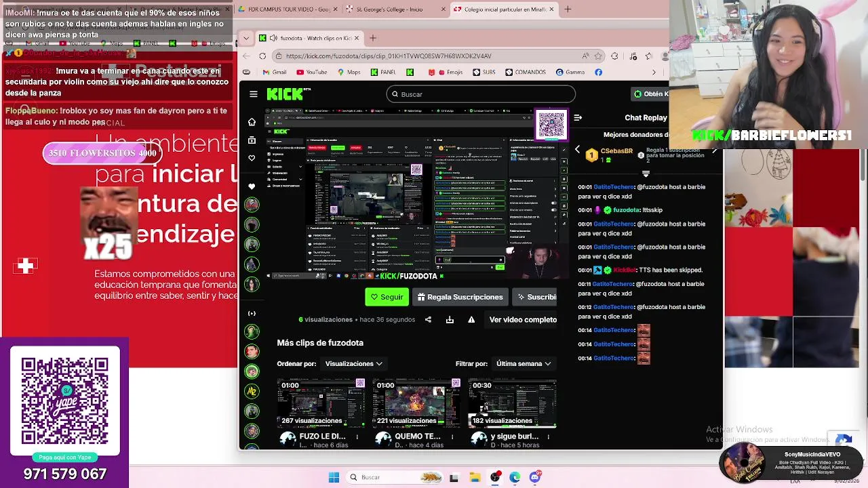Click the KICK logo

[x=285, y=94]
